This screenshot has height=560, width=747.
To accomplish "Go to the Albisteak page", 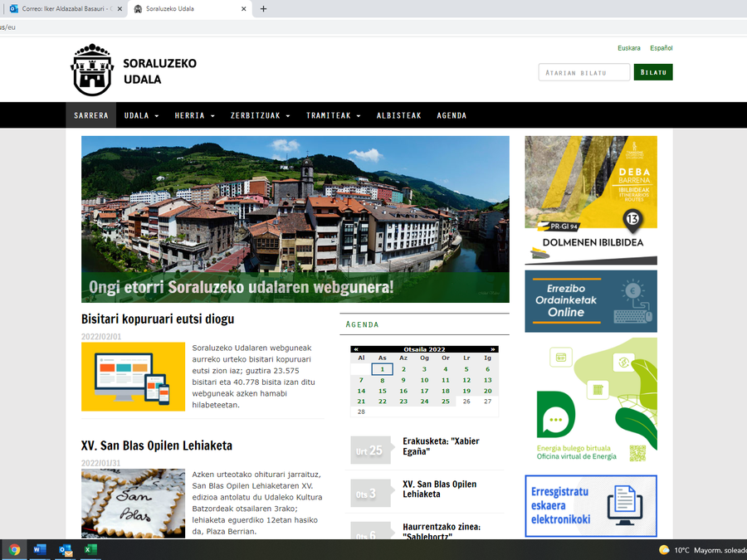I will (398, 115).
